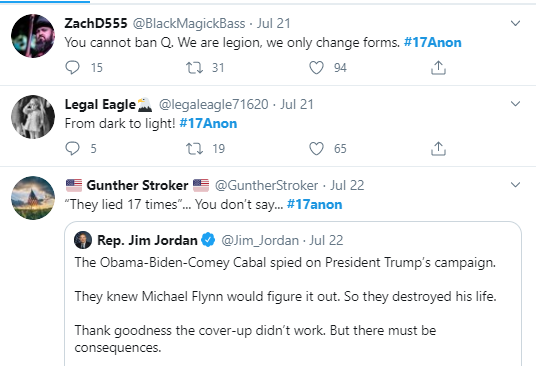Open #17Anon hashtag in ZachD555's tweet
Screen dimensions: 536x366
point(432,42)
